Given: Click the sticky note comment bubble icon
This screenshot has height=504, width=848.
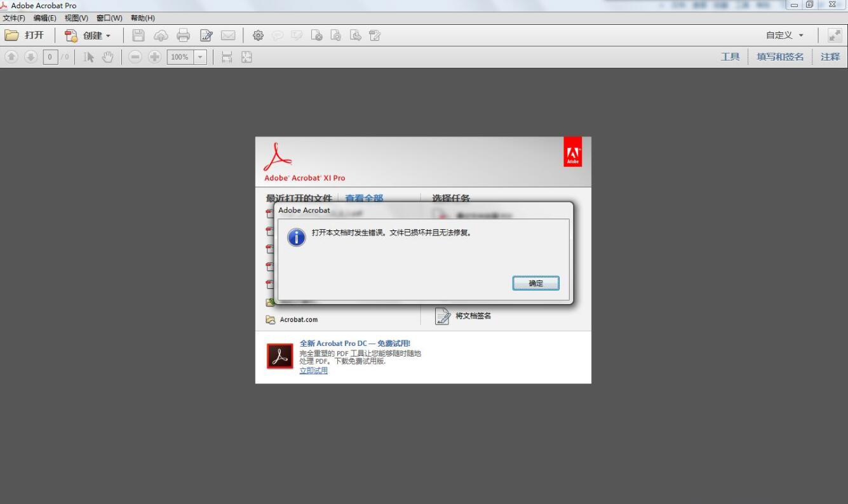Looking at the screenshot, I should (278, 36).
